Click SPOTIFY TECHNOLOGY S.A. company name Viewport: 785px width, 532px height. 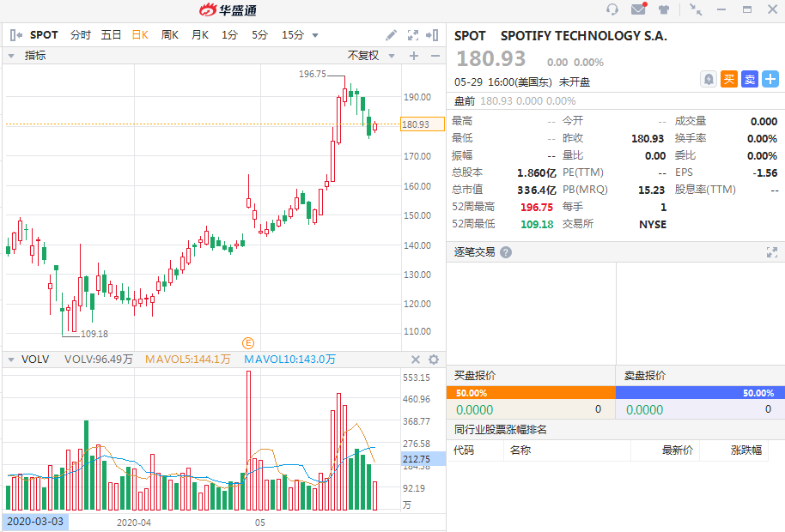(584, 36)
